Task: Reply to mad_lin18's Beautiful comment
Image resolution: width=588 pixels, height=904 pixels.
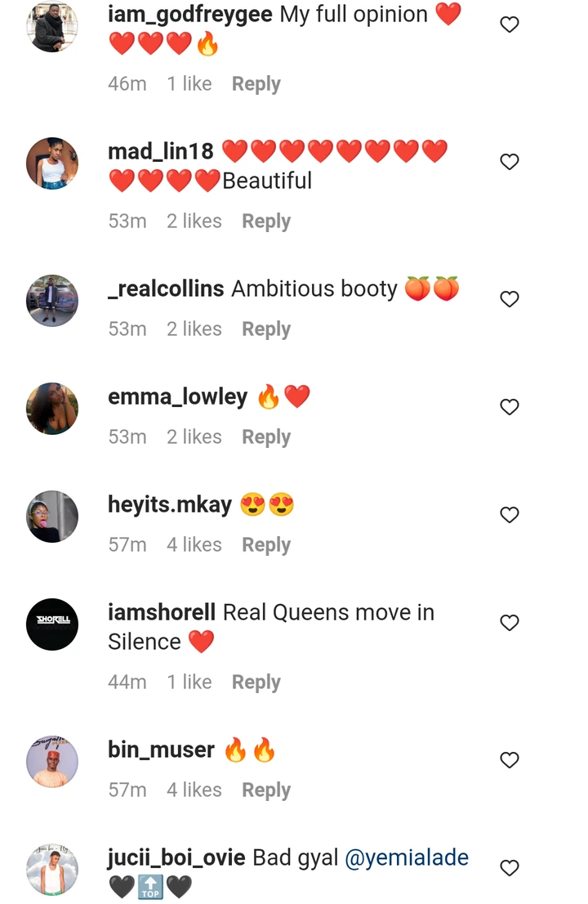Action: [266, 222]
